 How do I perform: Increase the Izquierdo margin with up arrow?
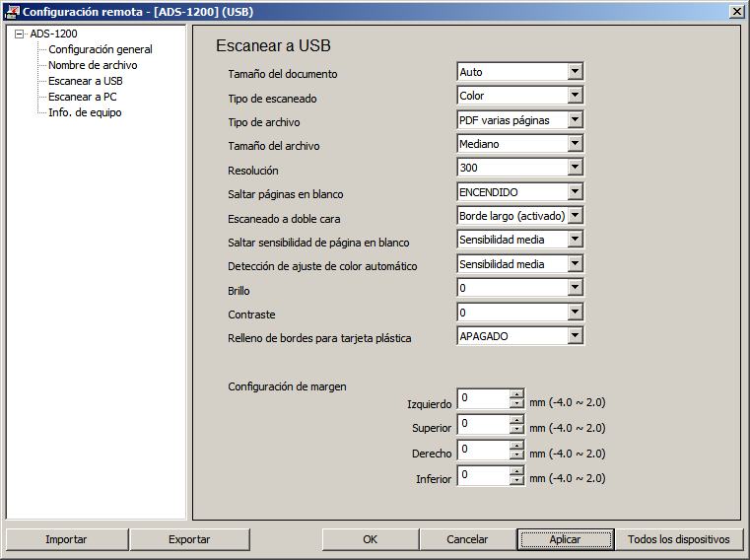(x=516, y=395)
